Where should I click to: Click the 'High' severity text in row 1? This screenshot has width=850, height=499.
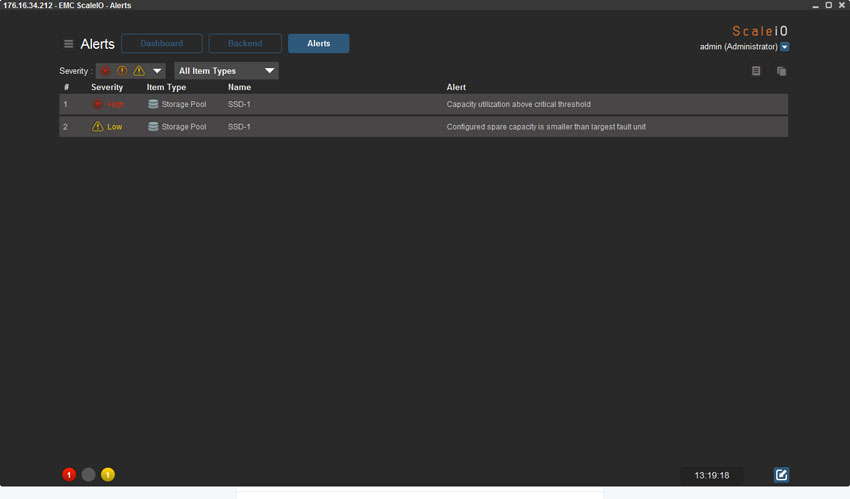115,104
